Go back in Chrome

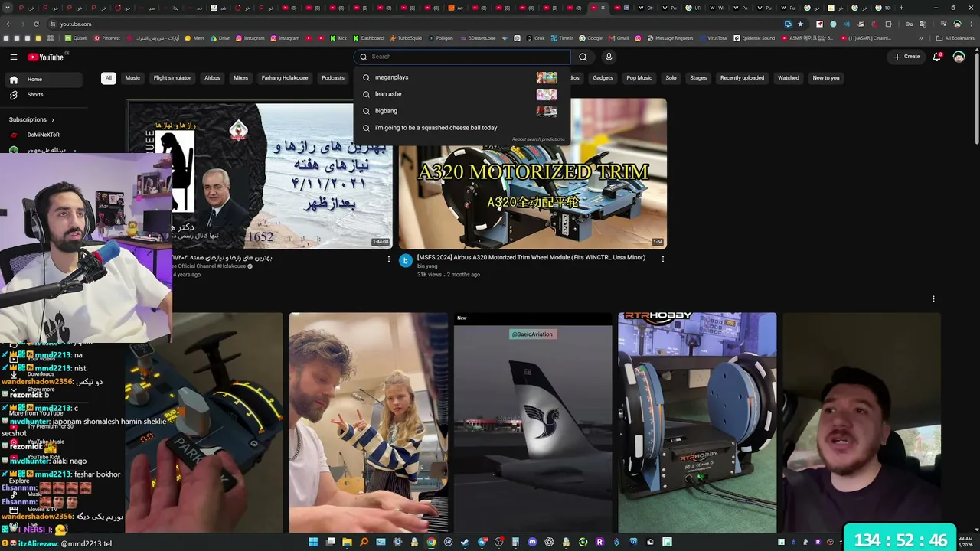[8, 24]
